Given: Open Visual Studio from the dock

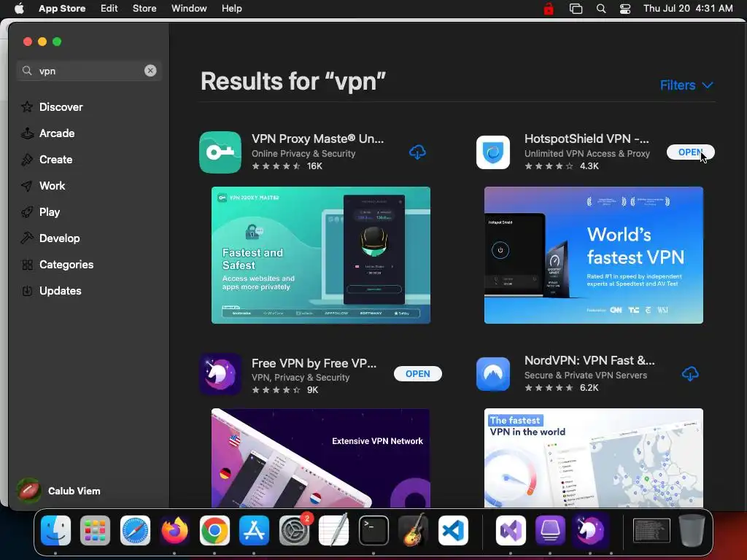Looking at the screenshot, I should click(511, 531).
